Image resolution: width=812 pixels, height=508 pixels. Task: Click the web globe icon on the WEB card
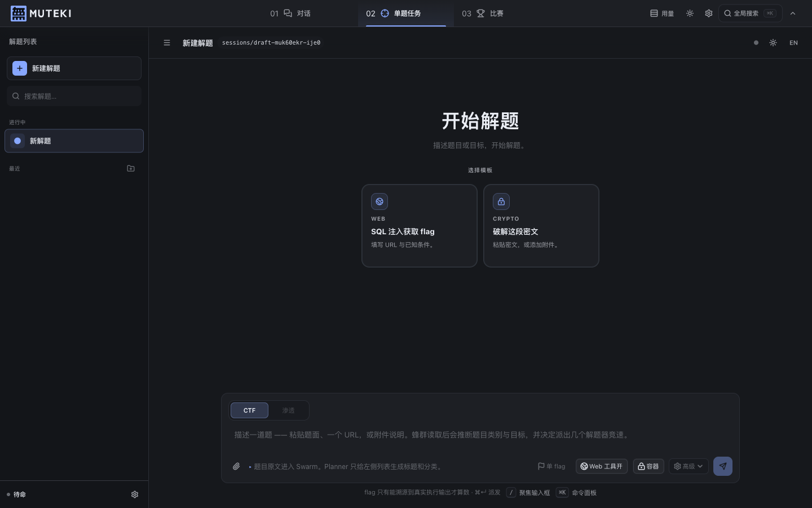coord(379,202)
